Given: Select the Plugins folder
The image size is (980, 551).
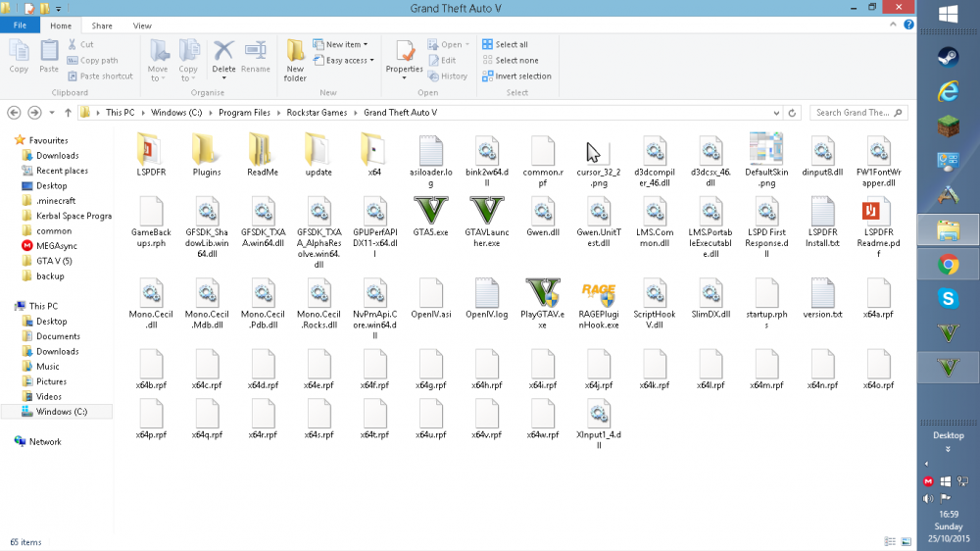Looking at the screenshot, I should 206,149.
